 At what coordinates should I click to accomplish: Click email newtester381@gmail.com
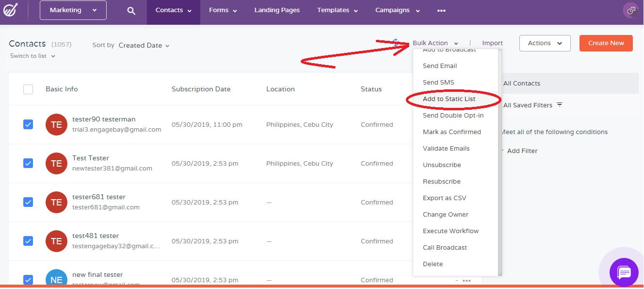point(112,169)
